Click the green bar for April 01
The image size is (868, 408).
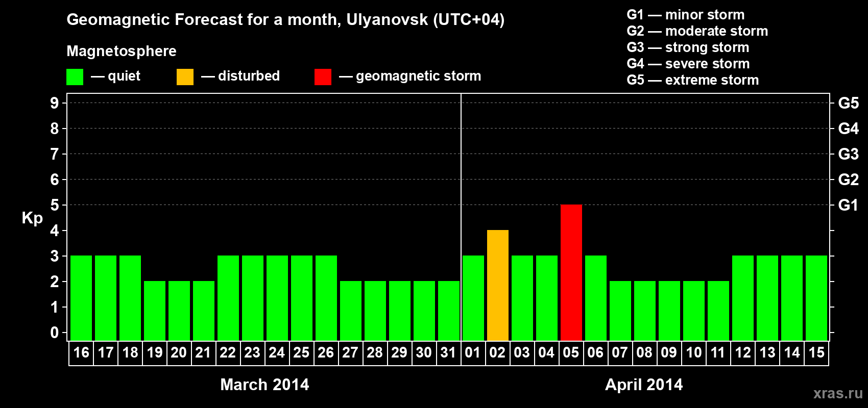(x=473, y=298)
